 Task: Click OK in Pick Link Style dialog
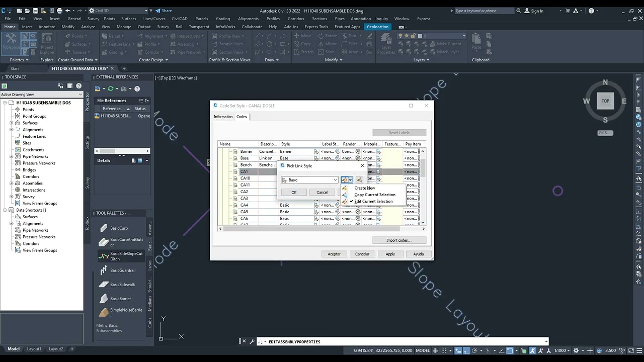294,192
